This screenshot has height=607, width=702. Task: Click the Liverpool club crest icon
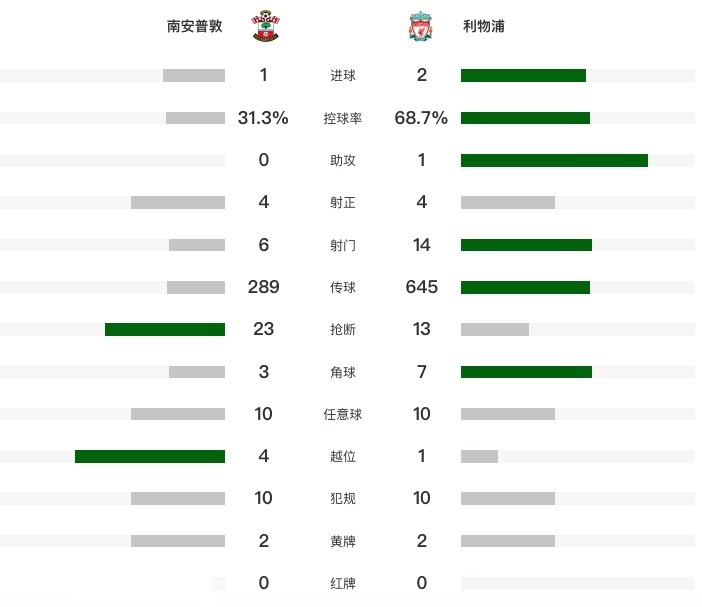[x=420, y=26]
